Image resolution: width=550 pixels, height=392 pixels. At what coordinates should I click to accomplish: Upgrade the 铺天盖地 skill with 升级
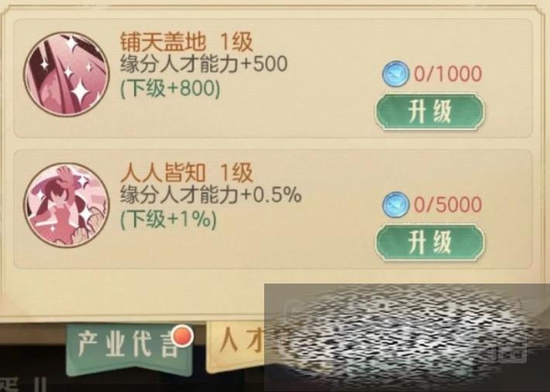coord(430,112)
